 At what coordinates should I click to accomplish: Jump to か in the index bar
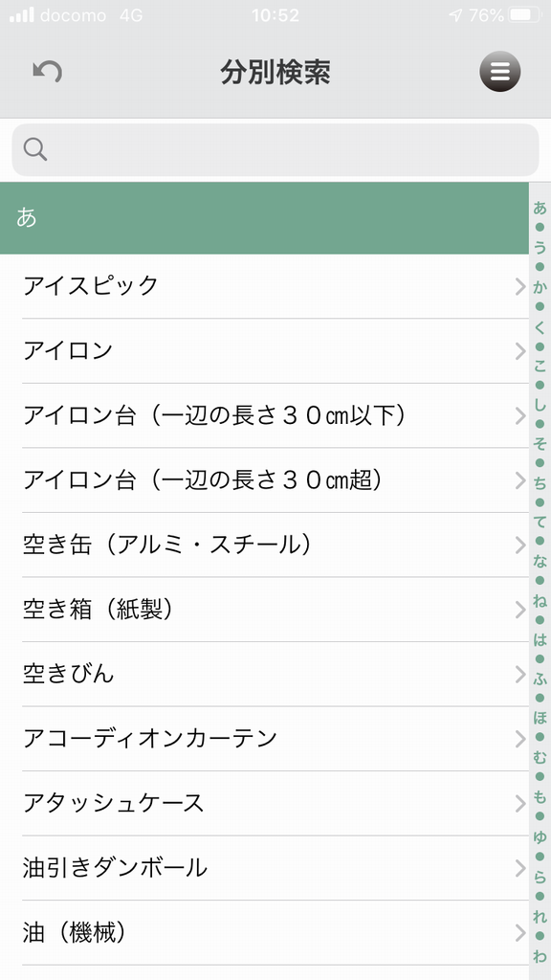[540, 287]
